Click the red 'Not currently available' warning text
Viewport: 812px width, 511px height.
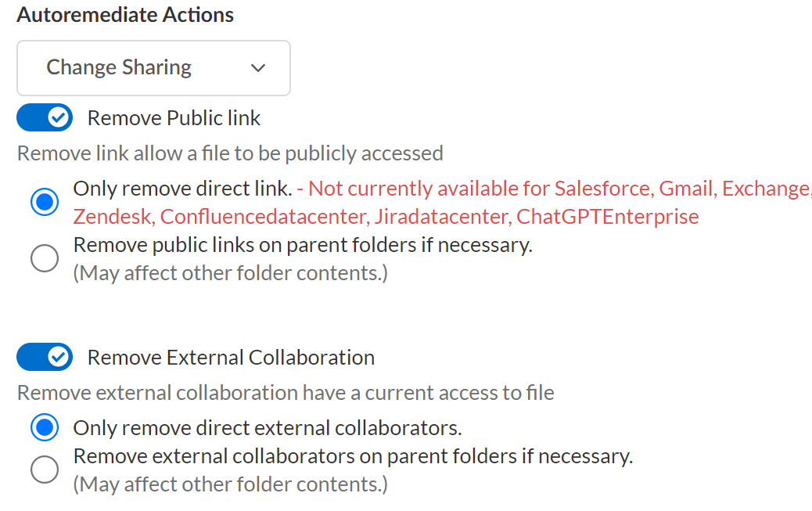pyautogui.click(x=501, y=203)
